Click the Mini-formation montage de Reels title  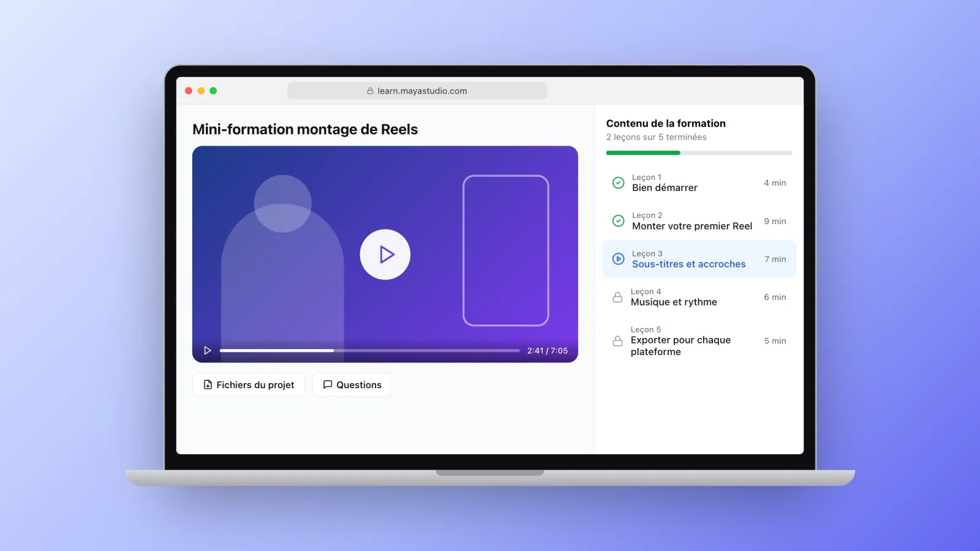pos(305,129)
